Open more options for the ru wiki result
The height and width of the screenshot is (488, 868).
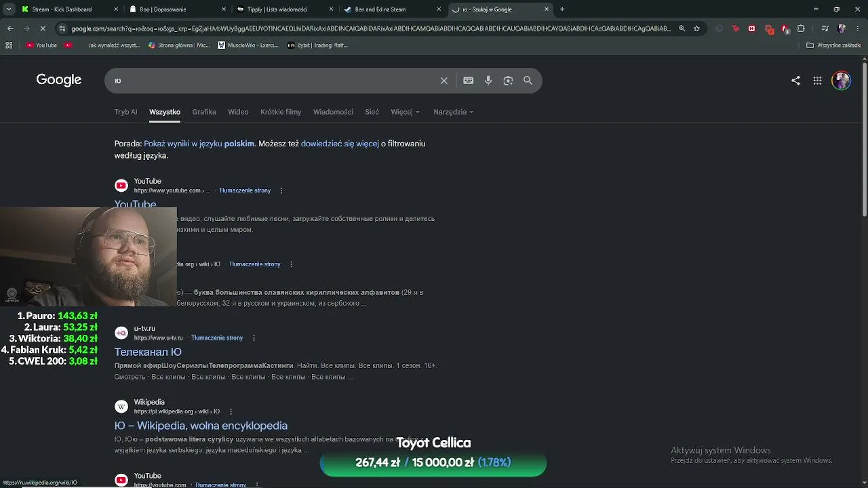point(292,264)
